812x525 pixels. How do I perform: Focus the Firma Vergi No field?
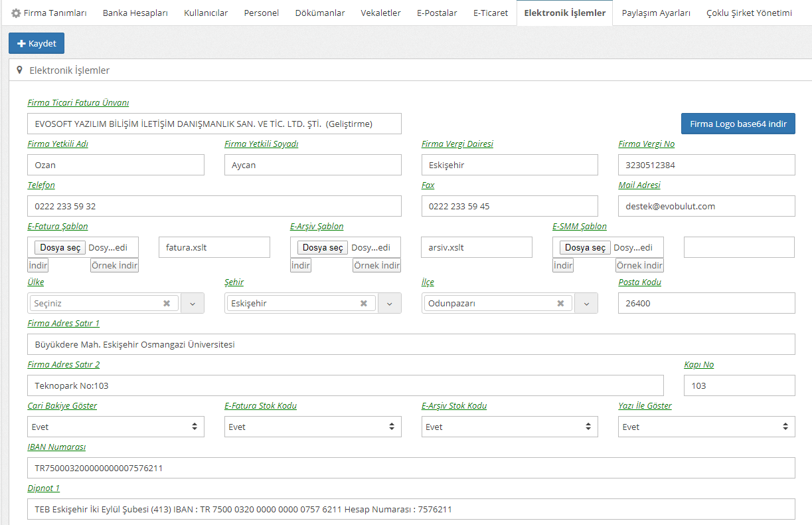(x=706, y=165)
